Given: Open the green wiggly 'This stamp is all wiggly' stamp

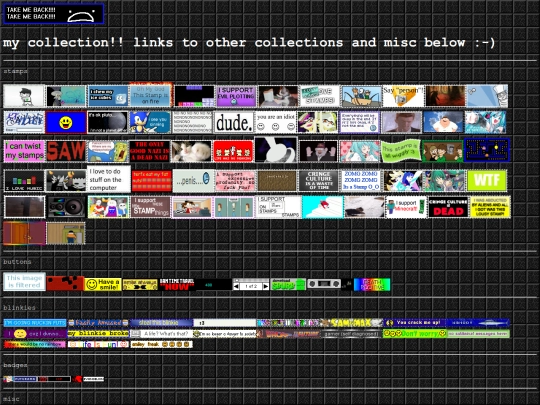Looking at the screenshot, I should coord(401,151).
